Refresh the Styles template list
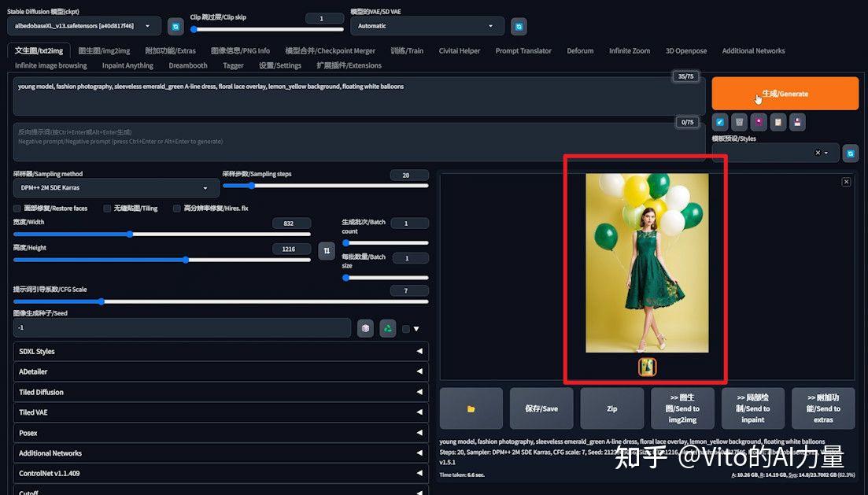The height and width of the screenshot is (495, 868). (850, 153)
